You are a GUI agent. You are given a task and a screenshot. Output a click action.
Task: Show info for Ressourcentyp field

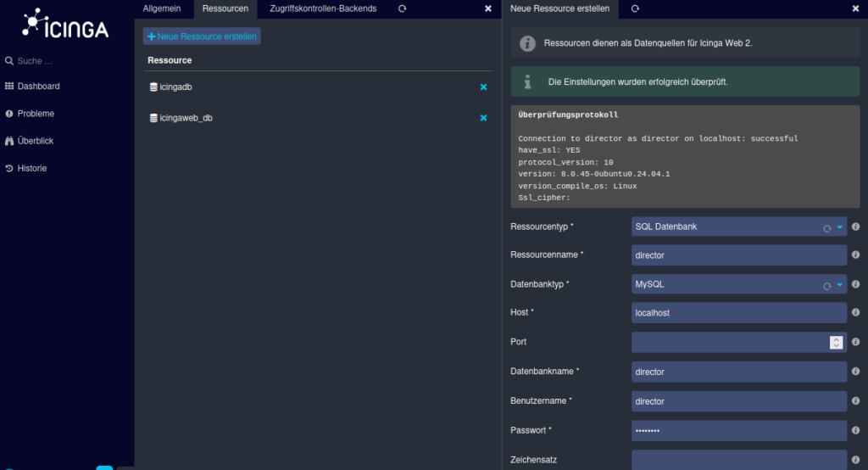(x=856, y=227)
